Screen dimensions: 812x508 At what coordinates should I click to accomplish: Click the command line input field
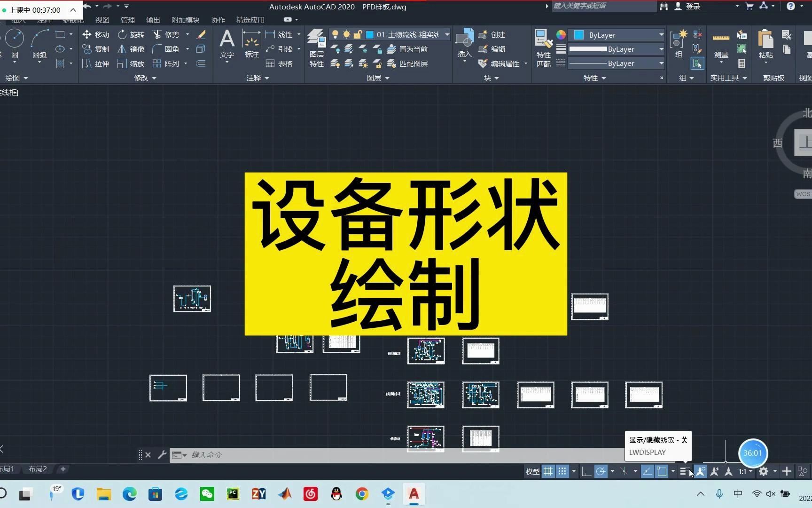click(x=404, y=455)
